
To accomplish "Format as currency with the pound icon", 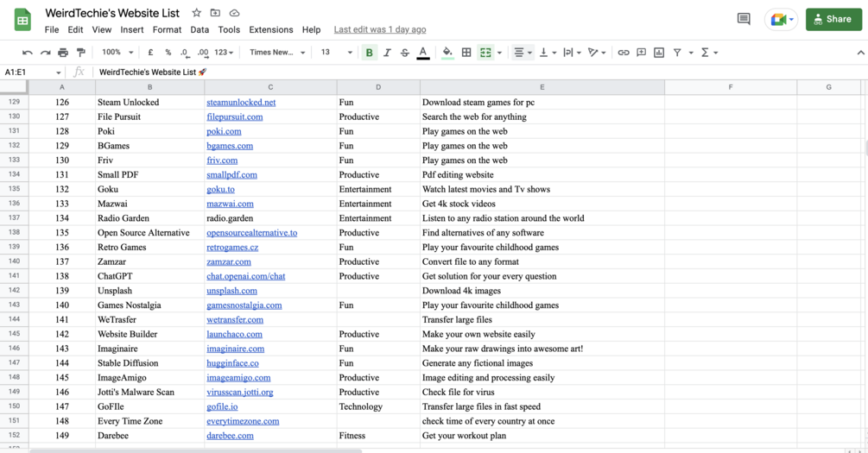I will coord(150,53).
